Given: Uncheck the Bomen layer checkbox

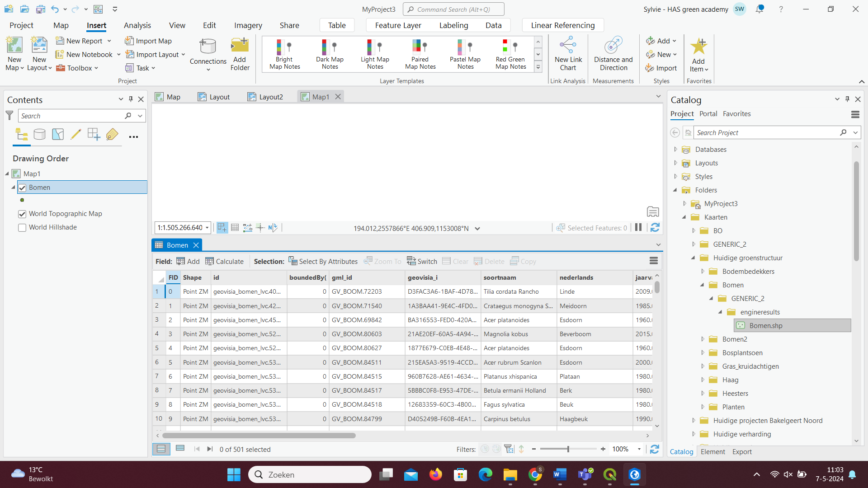Looking at the screenshot, I should tap(22, 188).
